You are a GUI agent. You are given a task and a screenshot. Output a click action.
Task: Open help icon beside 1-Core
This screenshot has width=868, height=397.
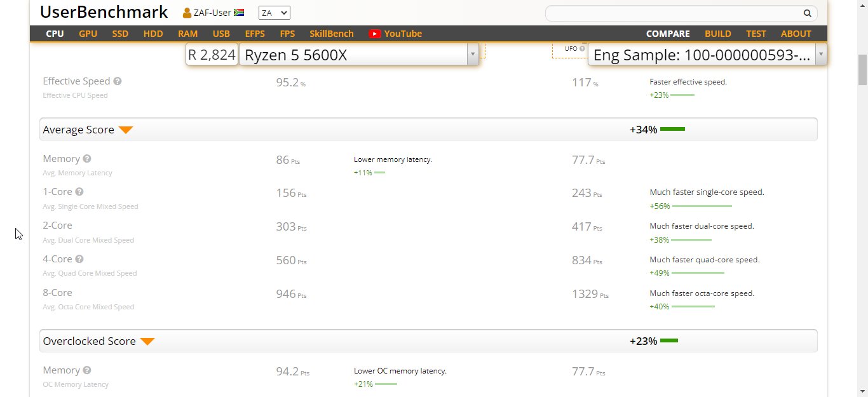point(79,192)
